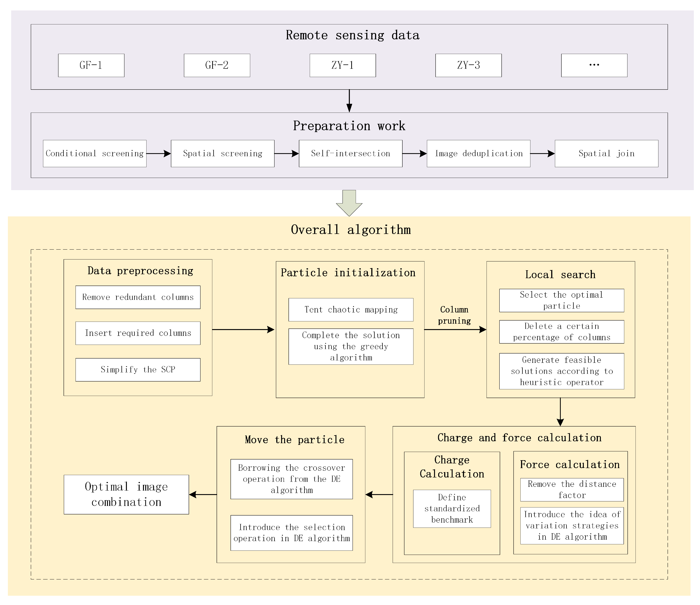Image resolution: width=700 pixels, height=605 pixels.
Task: Click the ZY-1 data source box
Action: (x=343, y=65)
